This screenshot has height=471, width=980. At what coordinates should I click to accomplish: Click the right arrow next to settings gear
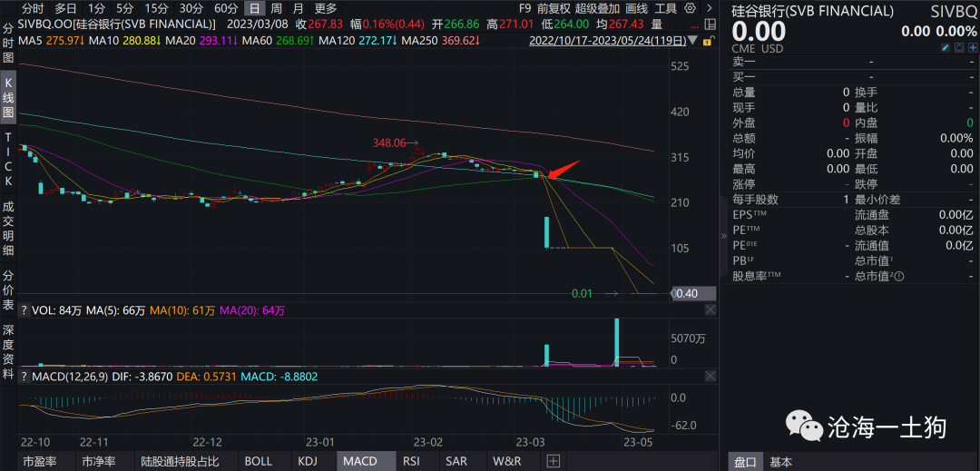point(710,8)
